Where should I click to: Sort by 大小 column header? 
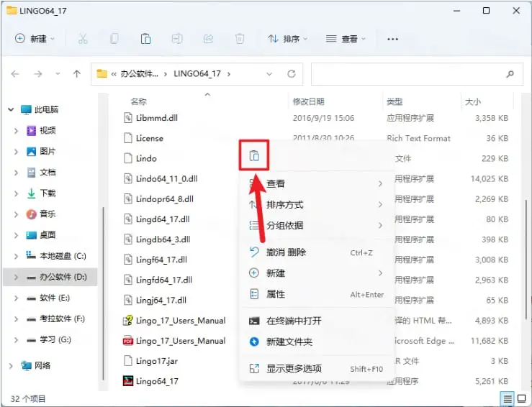pos(473,101)
